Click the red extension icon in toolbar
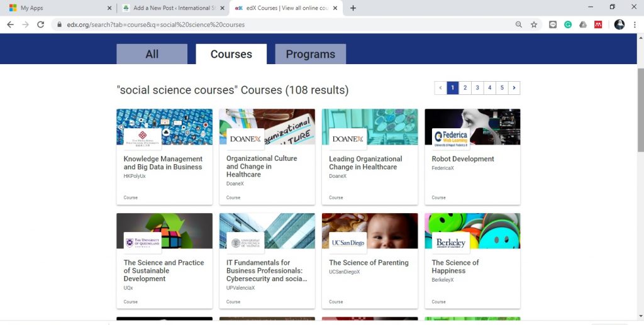The width and height of the screenshot is (644, 325). point(598,25)
